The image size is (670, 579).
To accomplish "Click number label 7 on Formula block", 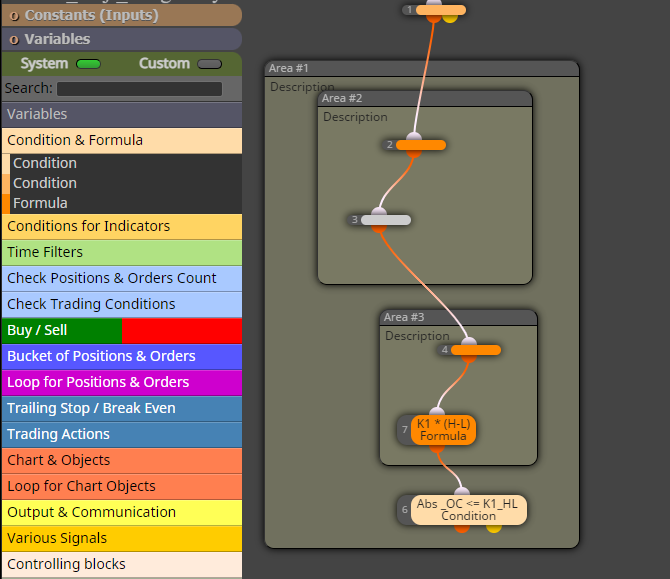I will coord(405,429).
